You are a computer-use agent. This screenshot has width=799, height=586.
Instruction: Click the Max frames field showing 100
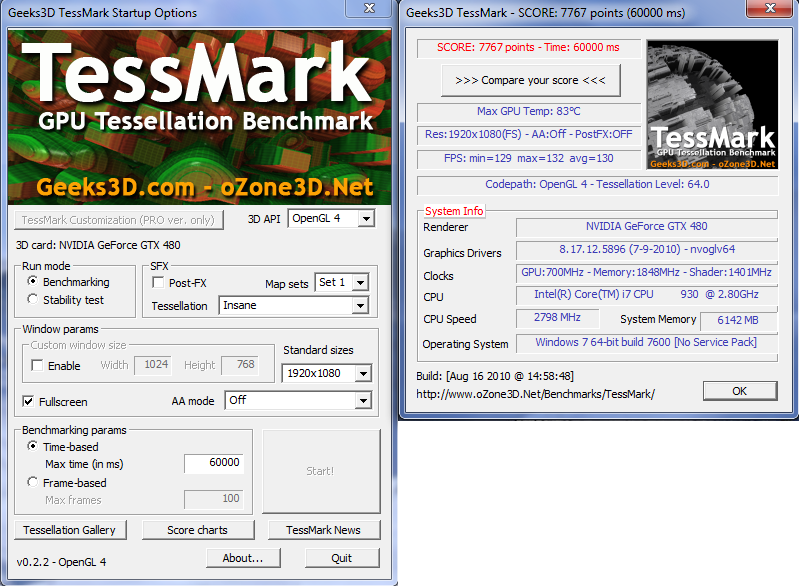click(x=214, y=499)
